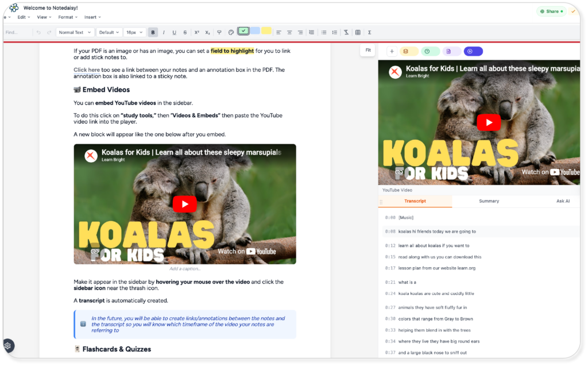Open the blue video play pill
The image size is (588, 366).
(x=473, y=52)
